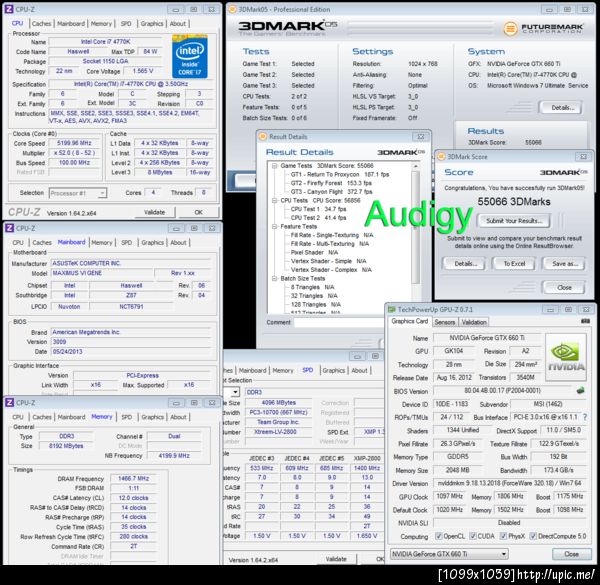The image size is (600, 585).
Task: Open the Processor #1 selection dropdown in CPU-Z
Action: 78,193
